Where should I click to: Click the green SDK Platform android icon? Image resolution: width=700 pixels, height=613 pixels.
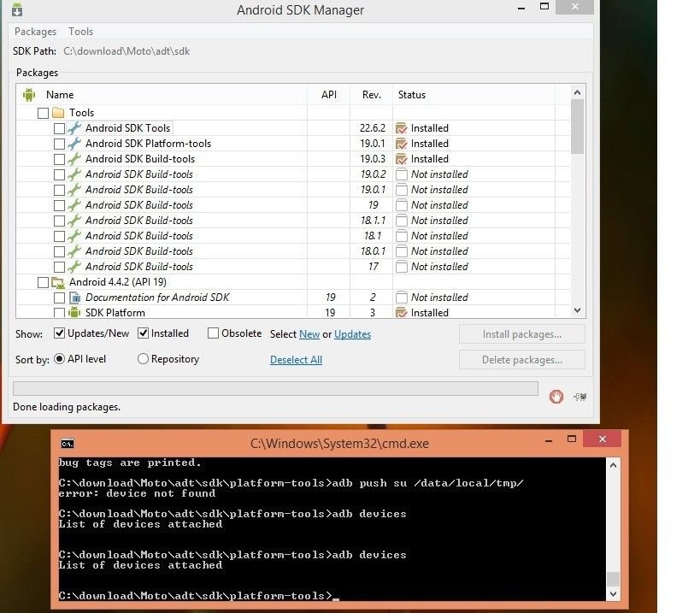coord(74,312)
